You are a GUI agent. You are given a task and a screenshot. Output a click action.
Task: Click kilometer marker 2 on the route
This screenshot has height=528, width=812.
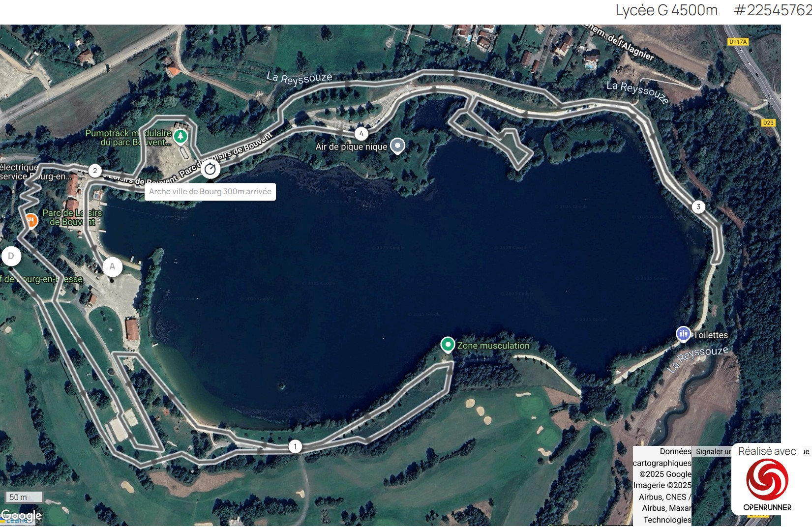pyautogui.click(x=95, y=171)
